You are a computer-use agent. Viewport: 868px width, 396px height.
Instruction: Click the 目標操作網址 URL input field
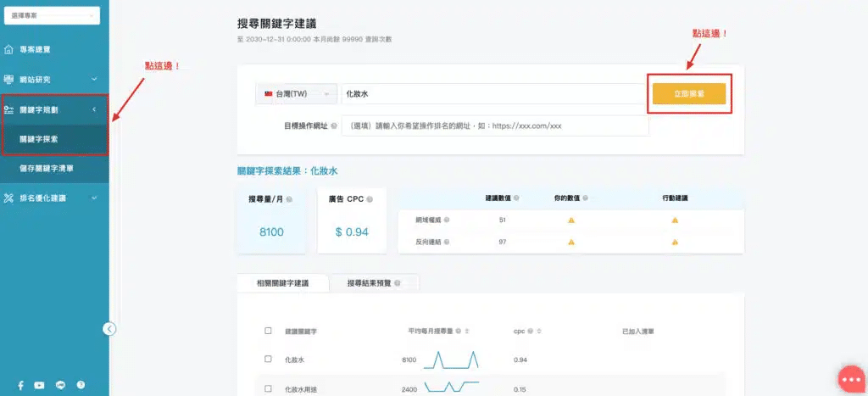click(x=495, y=125)
